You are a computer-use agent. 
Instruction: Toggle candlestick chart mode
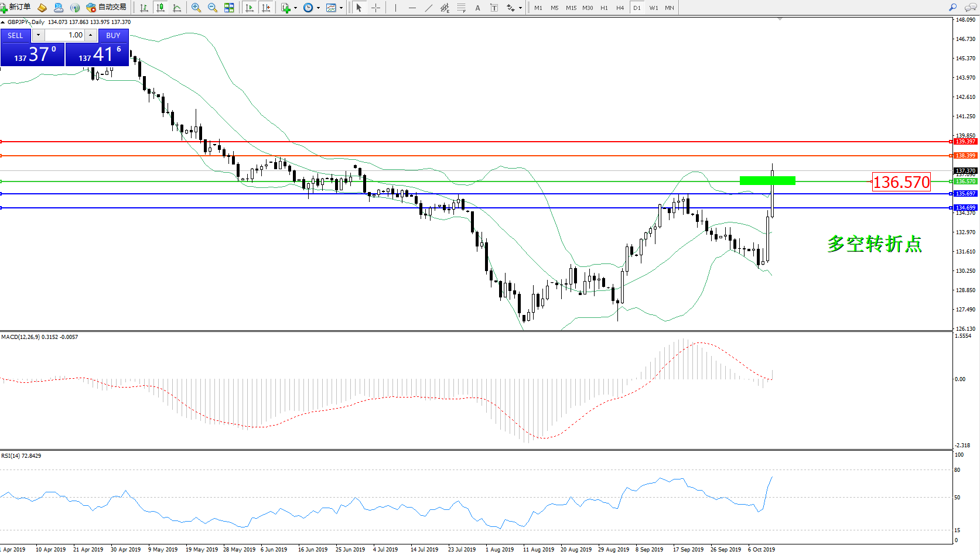click(160, 8)
